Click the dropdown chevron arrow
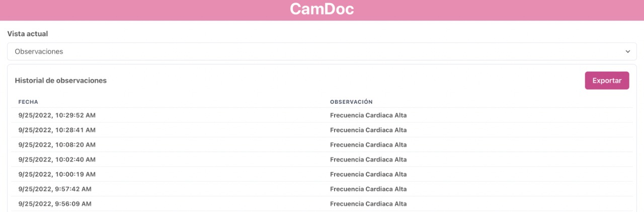 point(627,51)
